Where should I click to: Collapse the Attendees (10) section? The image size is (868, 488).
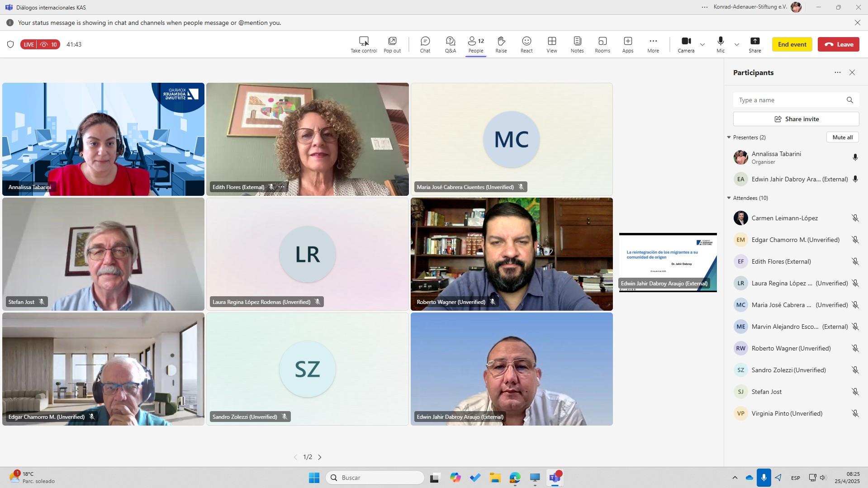pyautogui.click(x=729, y=198)
